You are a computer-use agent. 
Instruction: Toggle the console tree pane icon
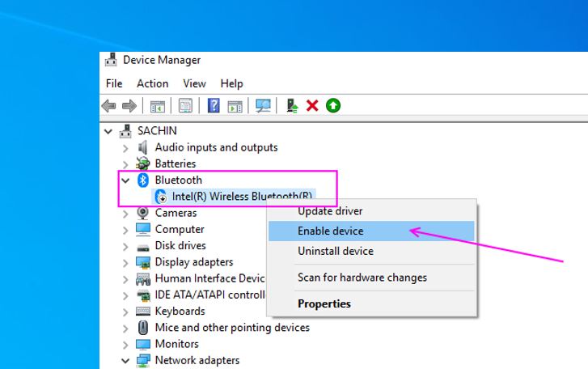(158, 106)
